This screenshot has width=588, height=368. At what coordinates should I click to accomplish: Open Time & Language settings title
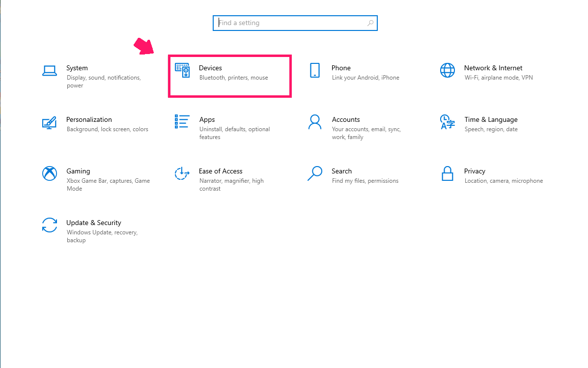[491, 120]
